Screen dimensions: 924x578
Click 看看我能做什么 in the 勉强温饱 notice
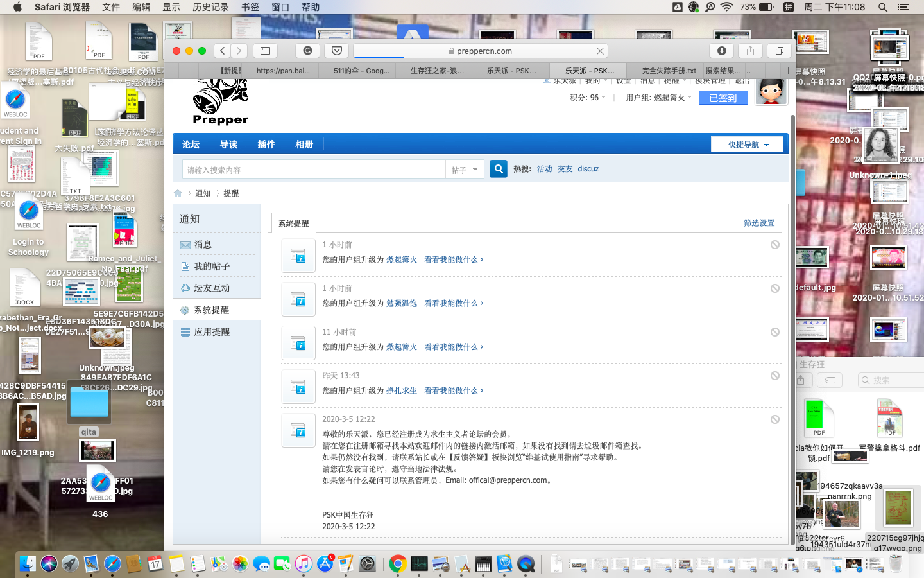[x=454, y=303]
